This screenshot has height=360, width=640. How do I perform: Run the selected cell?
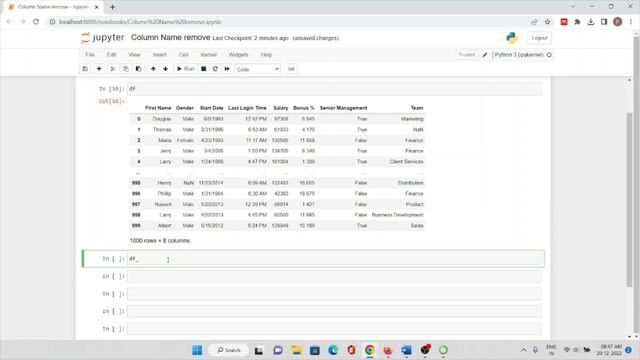(185, 69)
